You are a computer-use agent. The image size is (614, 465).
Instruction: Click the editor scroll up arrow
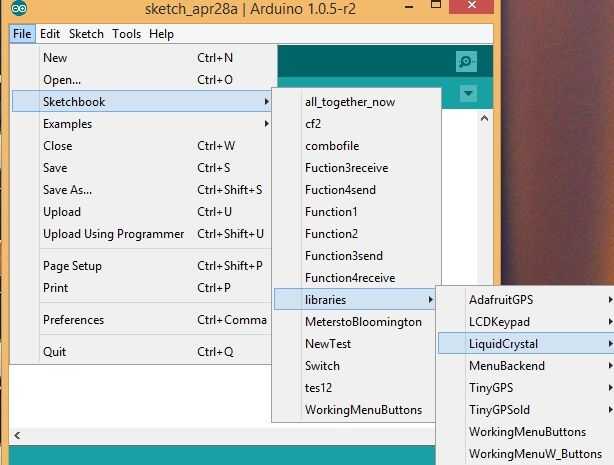click(484, 118)
